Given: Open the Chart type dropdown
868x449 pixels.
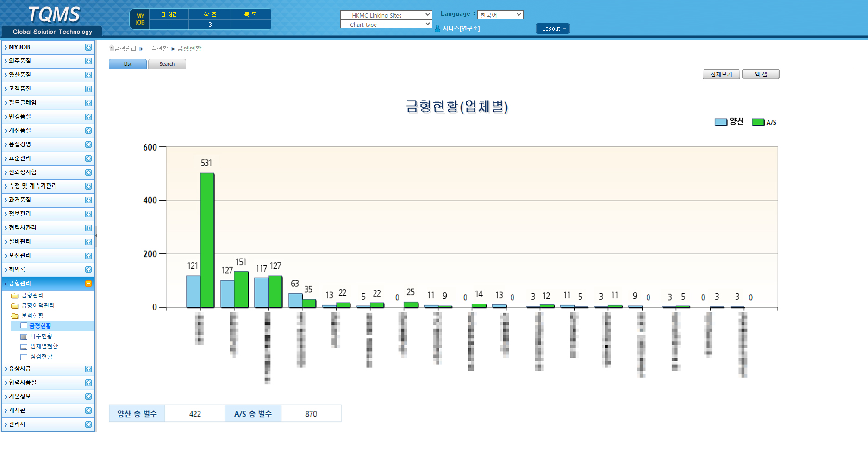Looking at the screenshot, I should pos(386,24).
